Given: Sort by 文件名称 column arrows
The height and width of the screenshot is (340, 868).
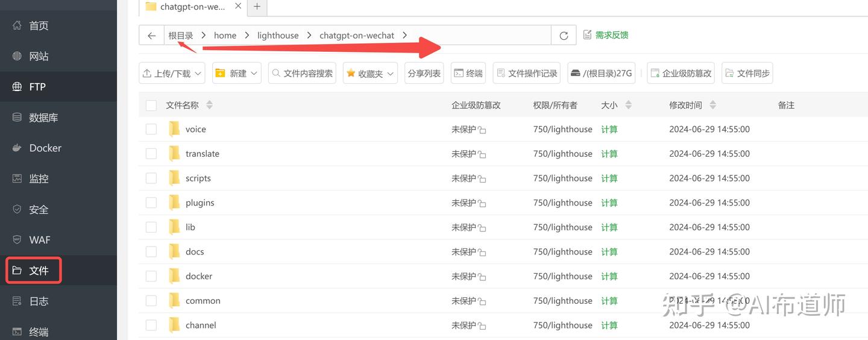Looking at the screenshot, I should click(x=209, y=105).
